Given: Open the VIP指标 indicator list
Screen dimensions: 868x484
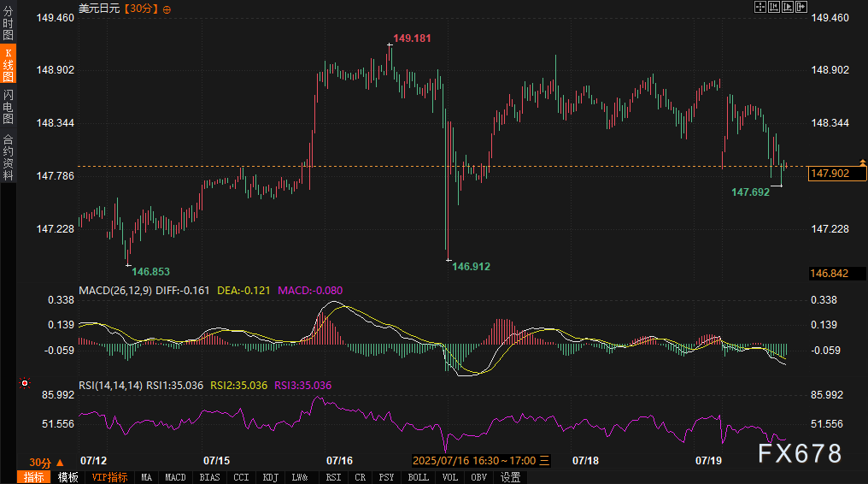Looking at the screenshot, I should click(x=109, y=477).
